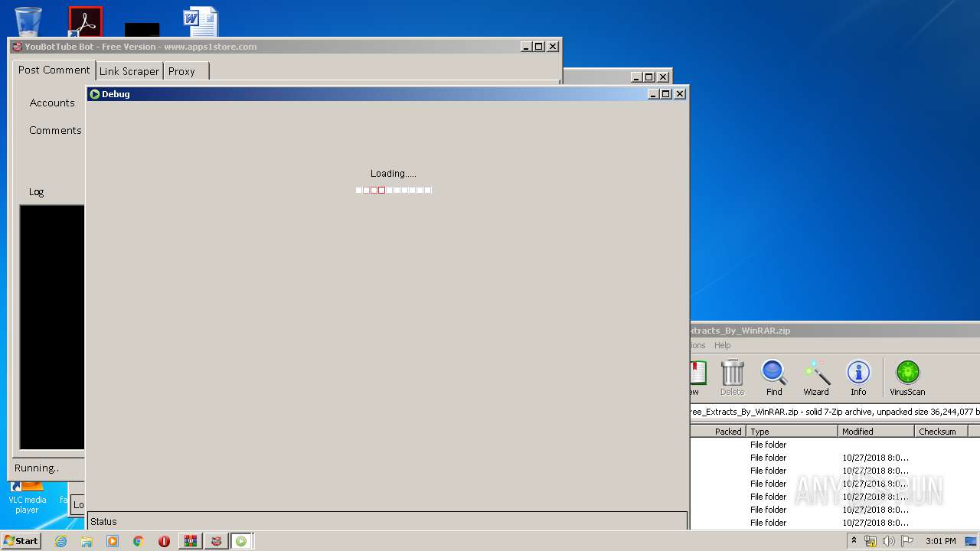This screenshot has width=980, height=551.
Task: Click the Status bar in Debug window
Action: [387, 521]
